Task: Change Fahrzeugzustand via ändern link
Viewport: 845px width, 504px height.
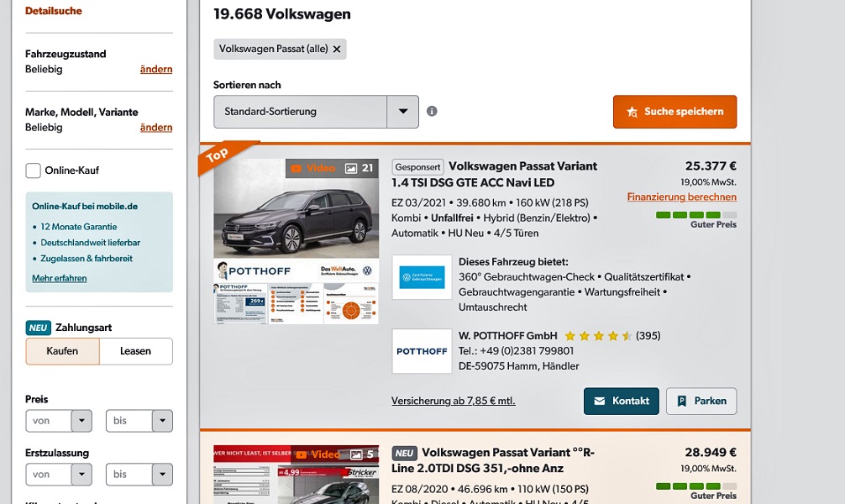Action: pos(156,69)
